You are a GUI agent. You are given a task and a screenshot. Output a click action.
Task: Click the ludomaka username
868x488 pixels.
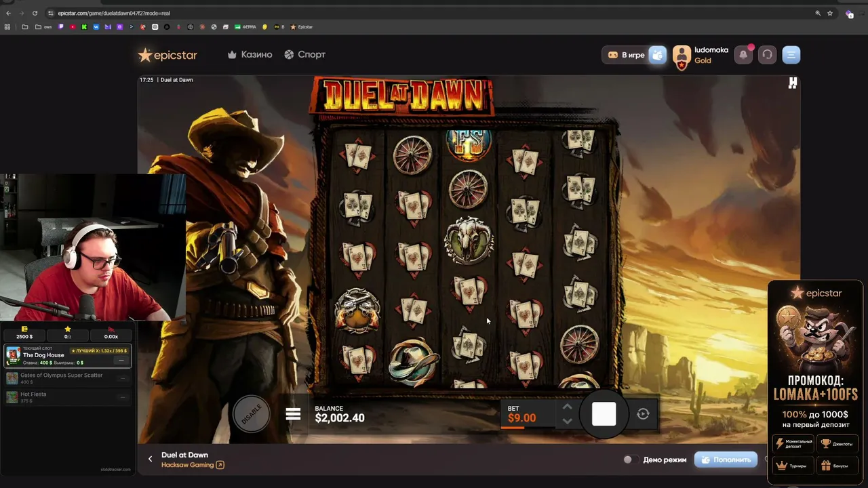pyautogui.click(x=711, y=50)
